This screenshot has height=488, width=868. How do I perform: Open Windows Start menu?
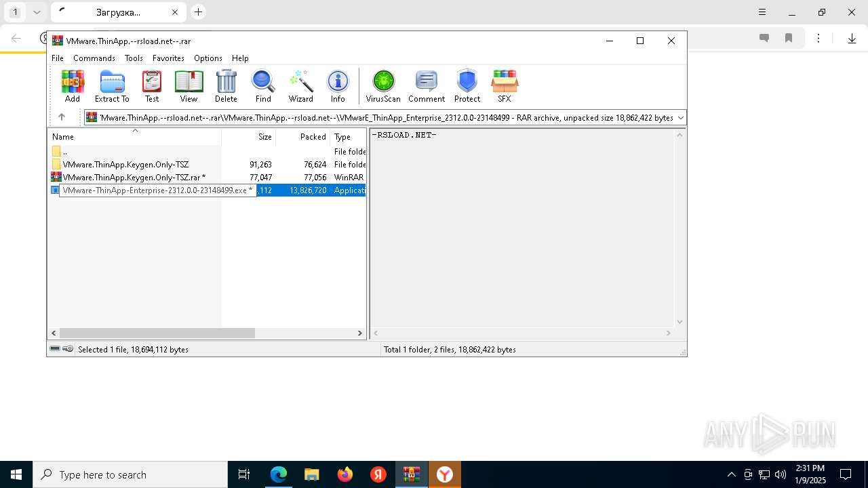point(16,474)
